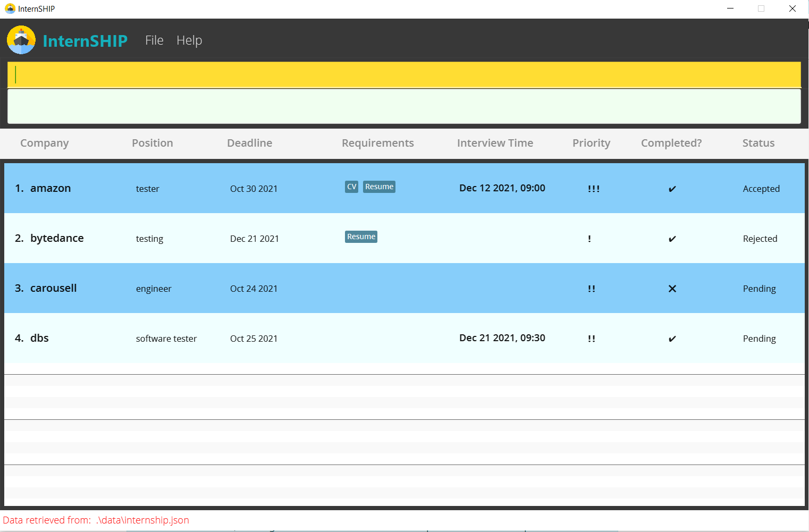Click the Company column header
The image size is (809, 532).
click(x=45, y=143)
